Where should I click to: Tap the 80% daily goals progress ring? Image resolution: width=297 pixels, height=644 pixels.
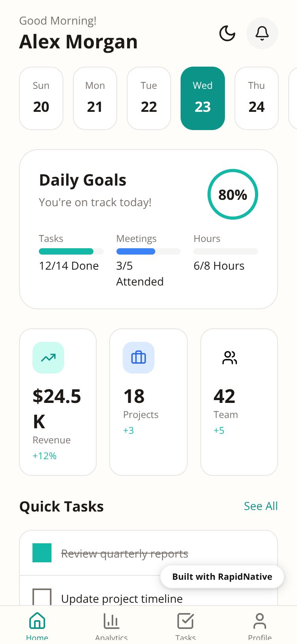point(233,194)
